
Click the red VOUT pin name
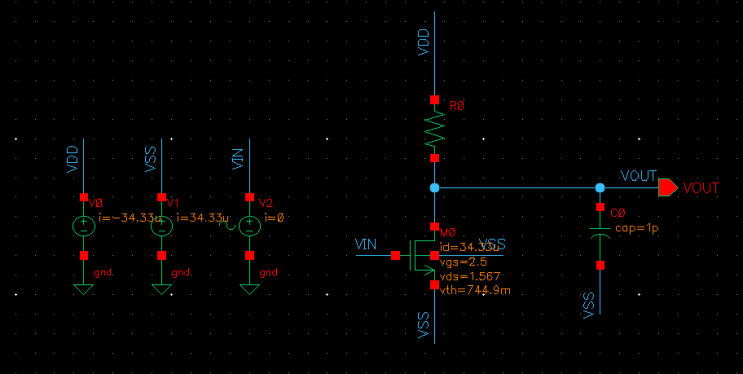(x=701, y=188)
